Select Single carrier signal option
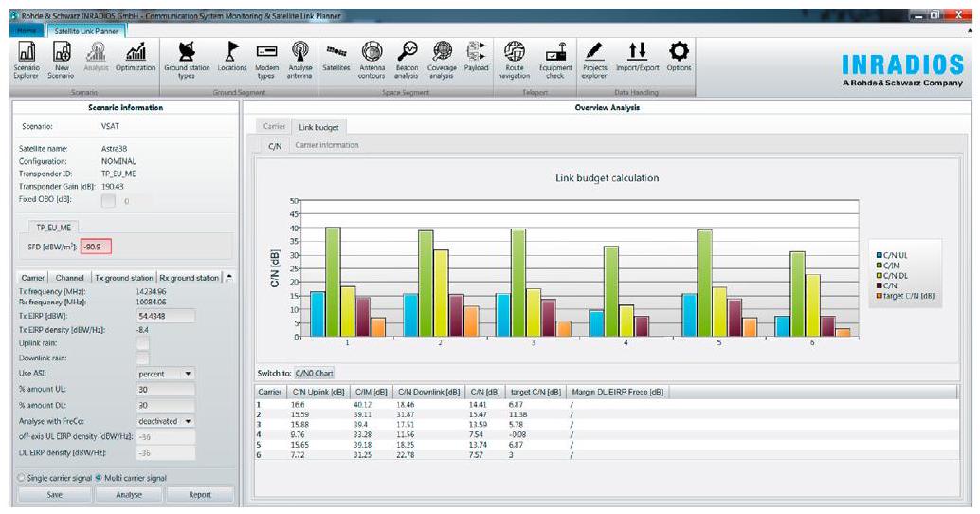Viewport: 980px width, 514px height. [24, 478]
